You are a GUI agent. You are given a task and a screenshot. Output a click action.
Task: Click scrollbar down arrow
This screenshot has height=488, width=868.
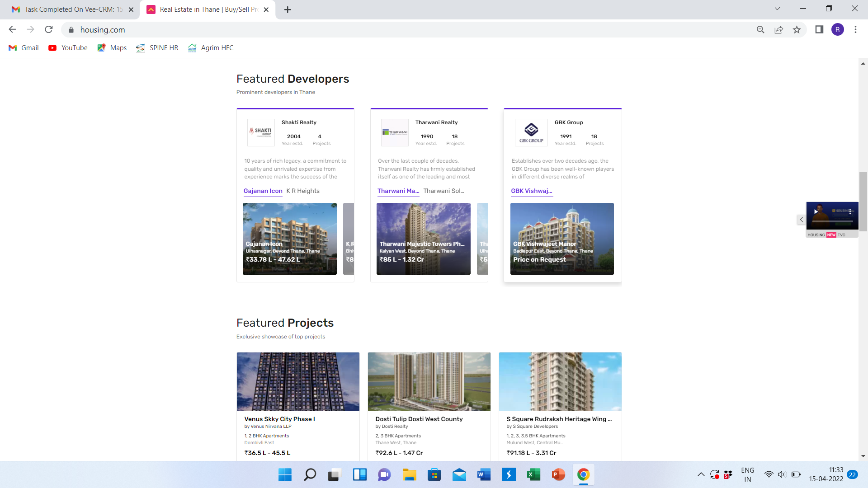coord(863,456)
